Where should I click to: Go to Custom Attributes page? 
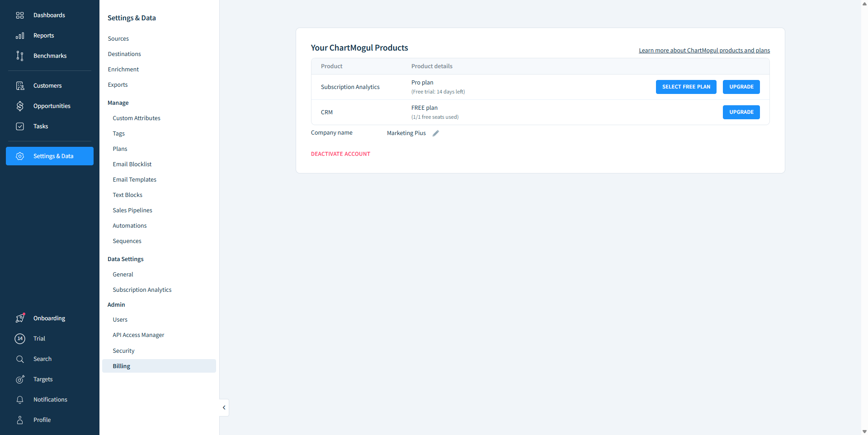click(x=137, y=118)
